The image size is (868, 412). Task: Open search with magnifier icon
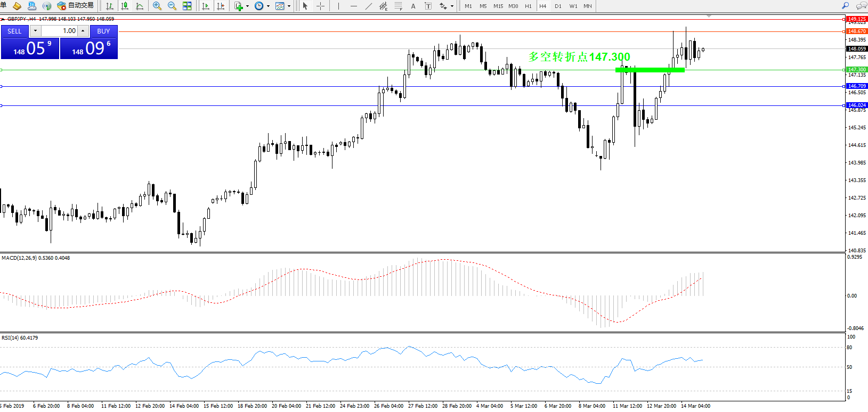pyautogui.click(x=845, y=6)
